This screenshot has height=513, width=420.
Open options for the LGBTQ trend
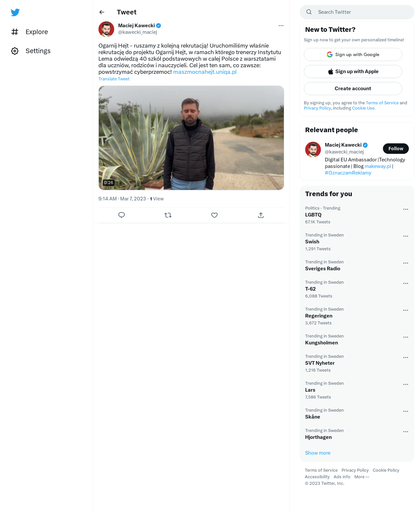[406, 209]
